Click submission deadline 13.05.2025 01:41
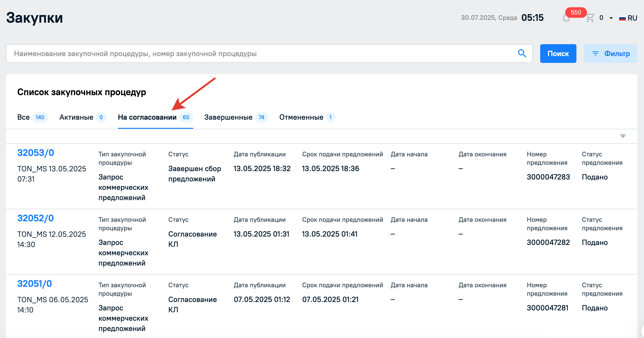Image resolution: width=644 pixels, height=338 pixels. point(330,234)
